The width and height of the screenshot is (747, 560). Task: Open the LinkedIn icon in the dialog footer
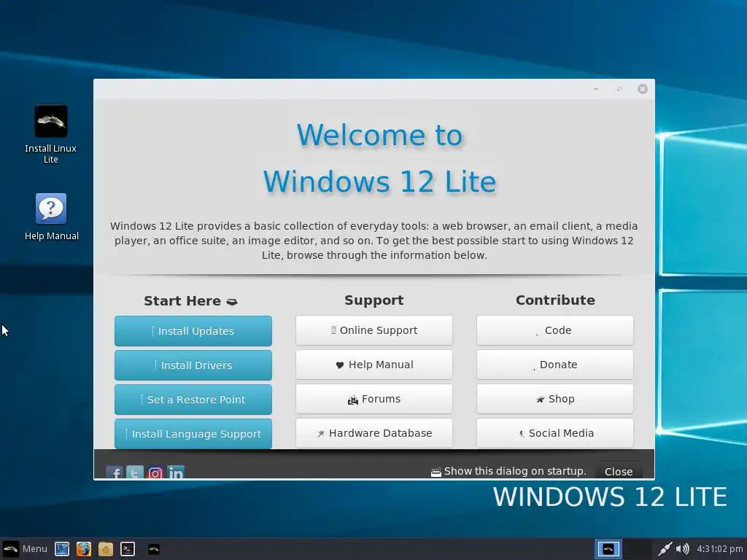click(176, 472)
